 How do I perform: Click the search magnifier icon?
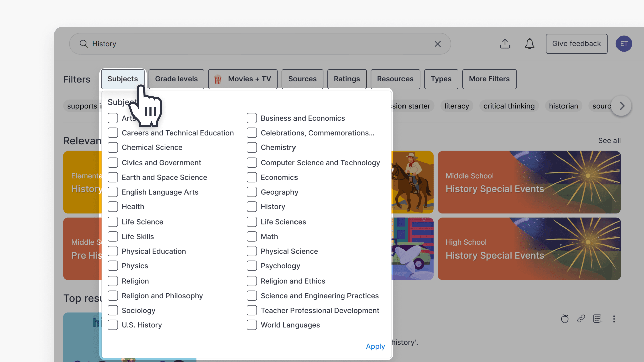(x=84, y=44)
